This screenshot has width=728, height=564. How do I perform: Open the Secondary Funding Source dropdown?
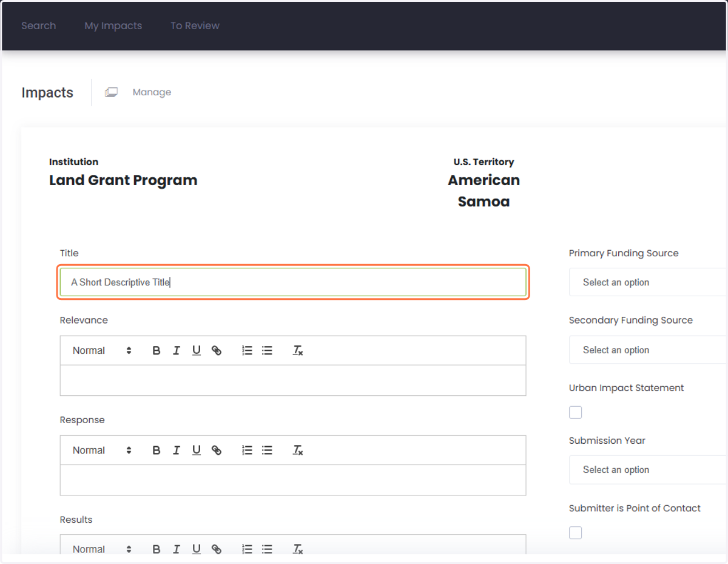pyautogui.click(x=648, y=350)
